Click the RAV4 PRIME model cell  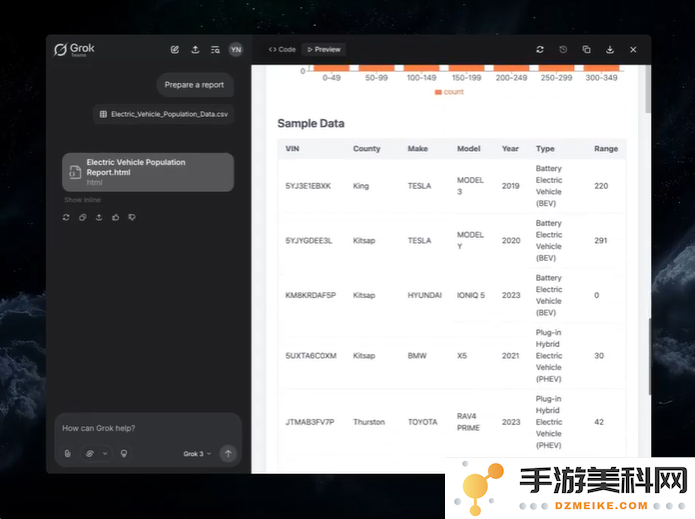pyautogui.click(x=468, y=422)
